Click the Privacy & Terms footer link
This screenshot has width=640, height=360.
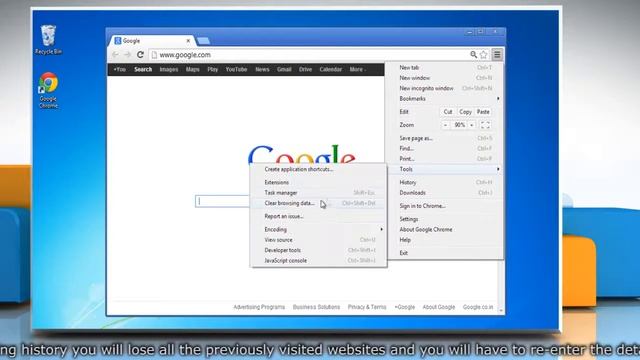[x=367, y=307]
